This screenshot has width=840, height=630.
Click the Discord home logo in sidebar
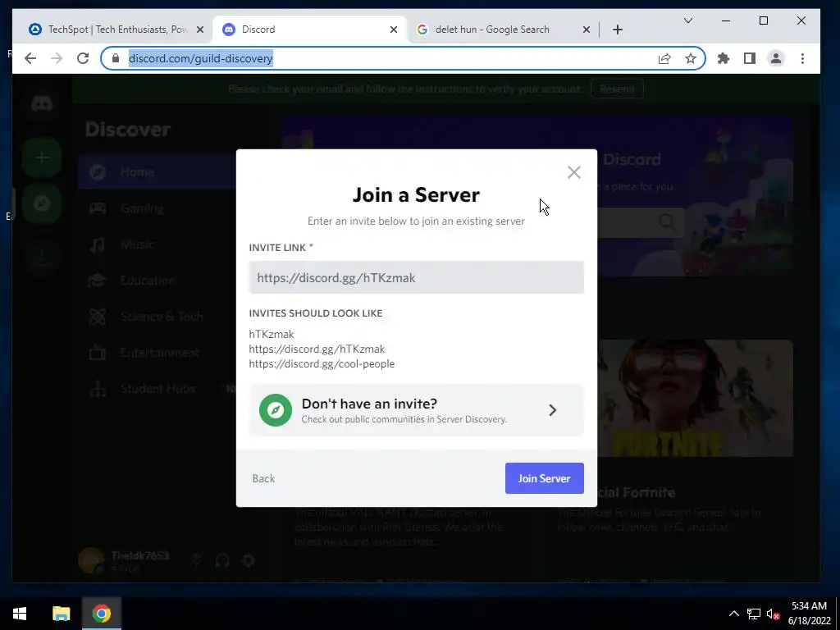[x=42, y=103]
